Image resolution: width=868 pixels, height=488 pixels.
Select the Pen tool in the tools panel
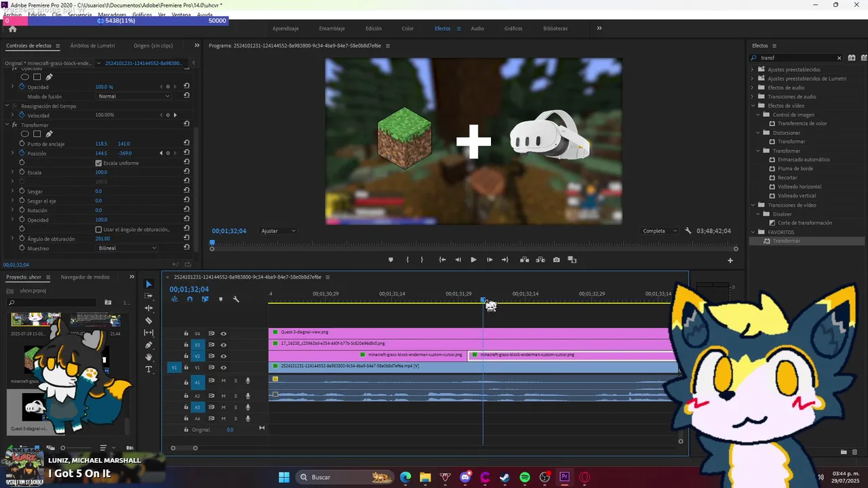pyautogui.click(x=149, y=345)
